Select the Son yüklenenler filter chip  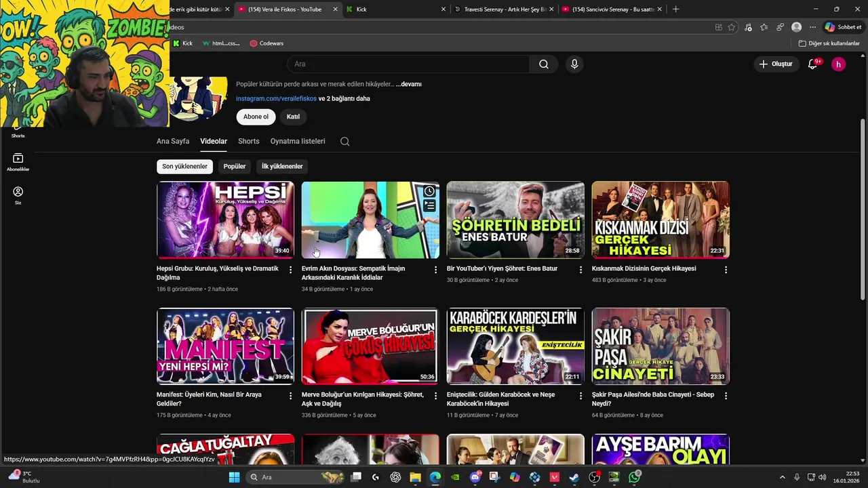click(x=184, y=167)
